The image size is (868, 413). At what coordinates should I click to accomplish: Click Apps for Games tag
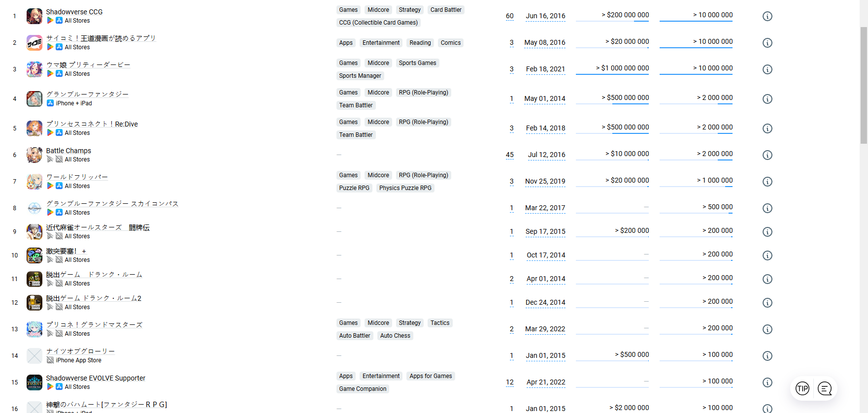(431, 376)
